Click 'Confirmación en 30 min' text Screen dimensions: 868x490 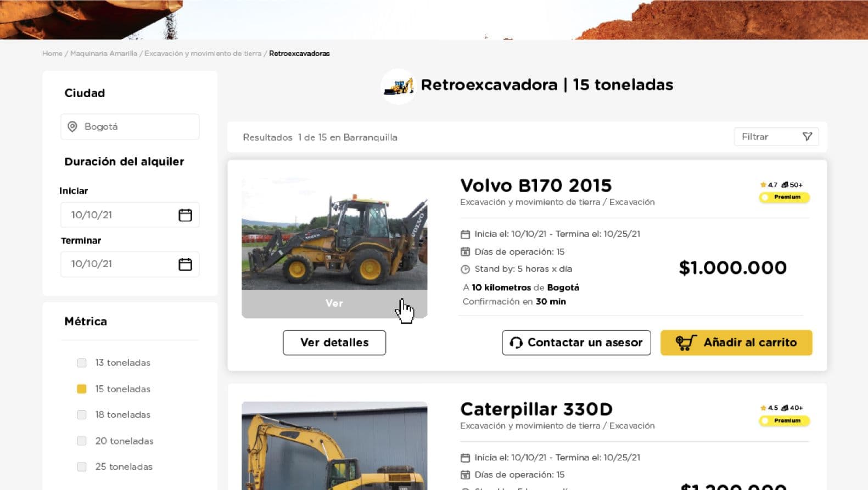click(514, 301)
